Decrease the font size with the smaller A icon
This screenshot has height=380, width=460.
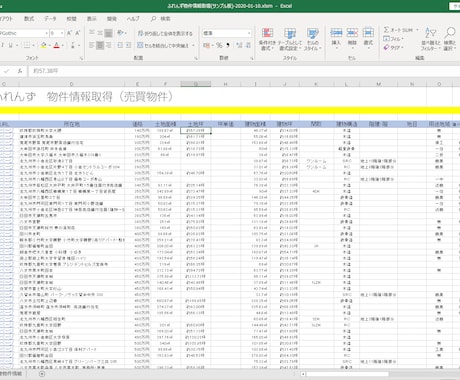click(x=77, y=33)
